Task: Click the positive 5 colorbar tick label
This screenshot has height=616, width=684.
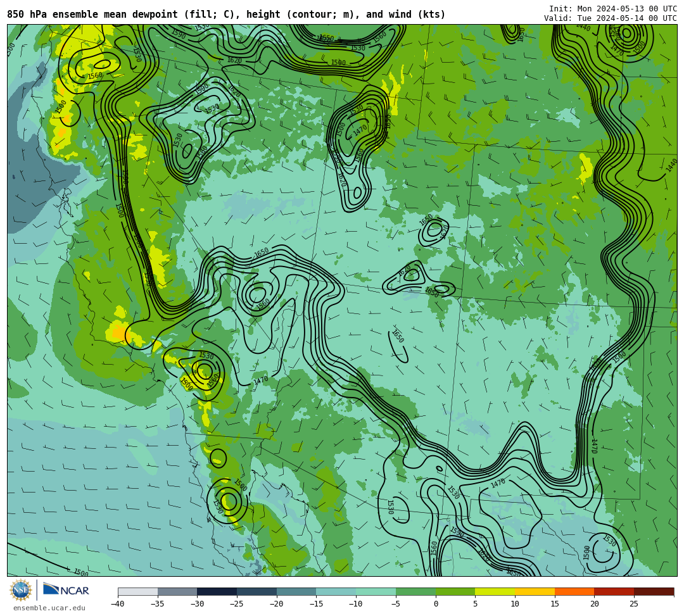Action: click(x=476, y=604)
